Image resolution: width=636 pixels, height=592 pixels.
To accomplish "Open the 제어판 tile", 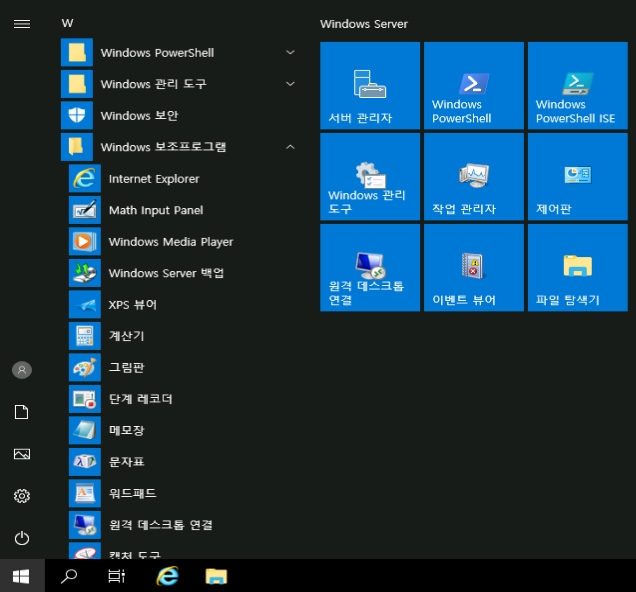I will pos(578,177).
